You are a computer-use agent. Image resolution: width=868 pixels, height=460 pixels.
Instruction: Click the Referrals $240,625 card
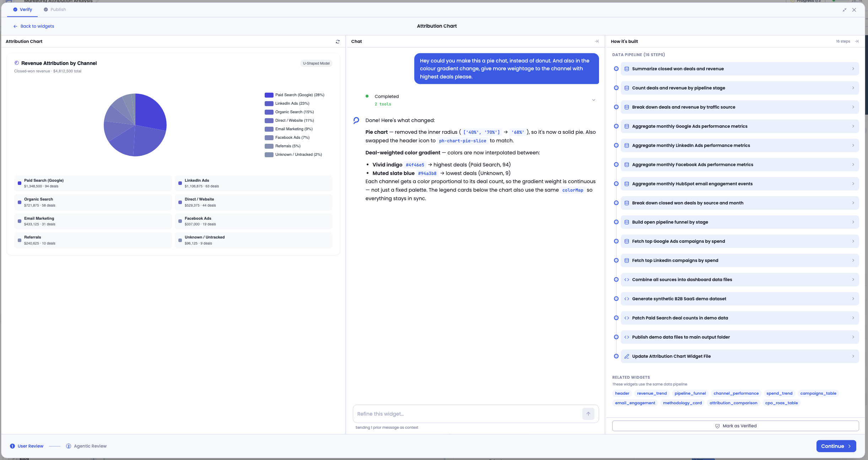click(x=93, y=240)
